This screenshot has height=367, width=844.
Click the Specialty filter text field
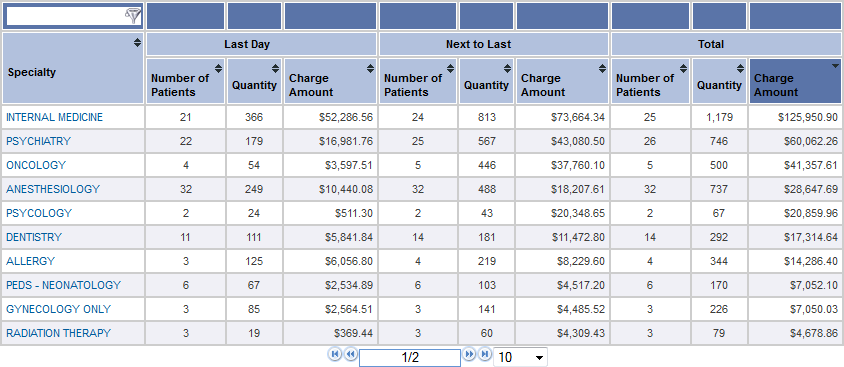click(x=65, y=17)
